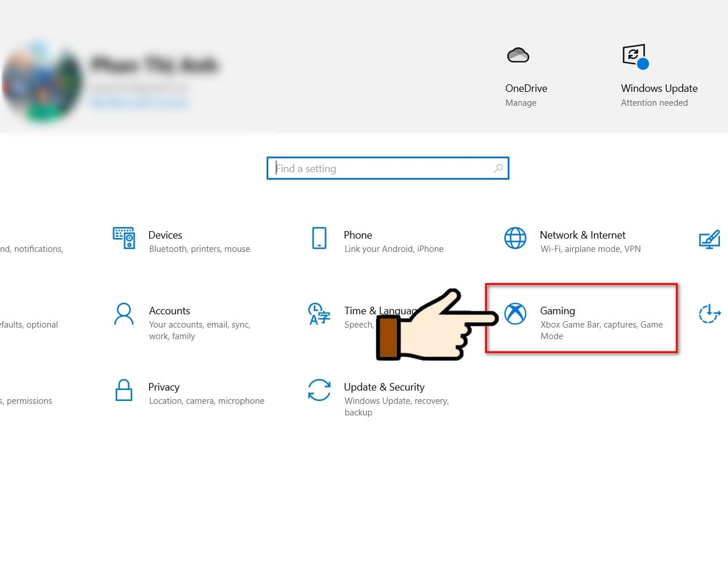Open the OneDrive cloud icon

click(x=518, y=55)
